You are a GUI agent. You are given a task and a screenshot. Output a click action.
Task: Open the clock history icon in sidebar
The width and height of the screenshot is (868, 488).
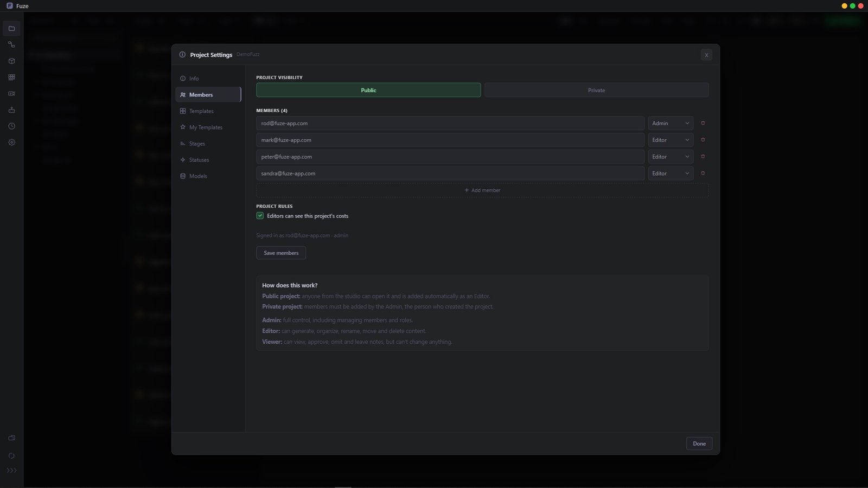(11, 126)
